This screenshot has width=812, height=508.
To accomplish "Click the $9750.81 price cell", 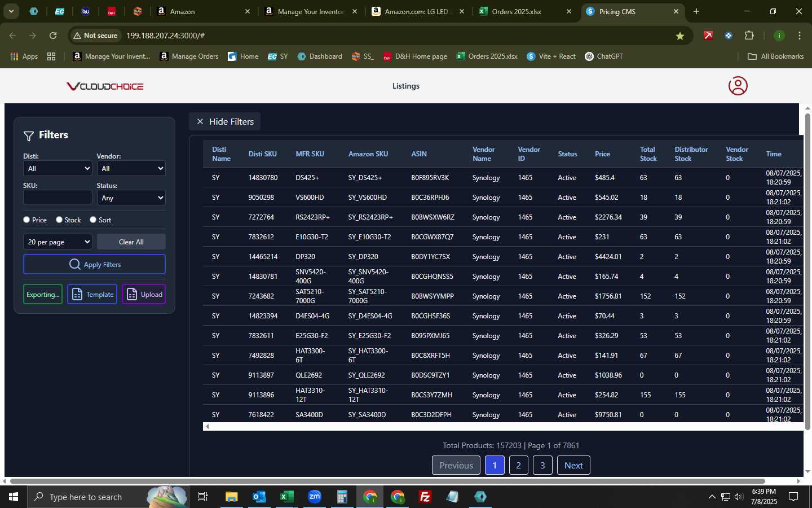I will [608, 415].
